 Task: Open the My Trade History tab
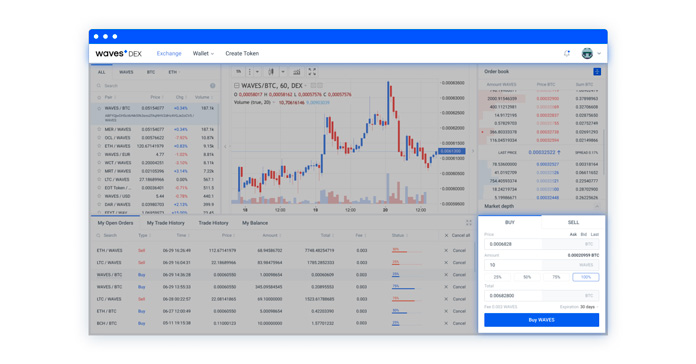click(166, 223)
